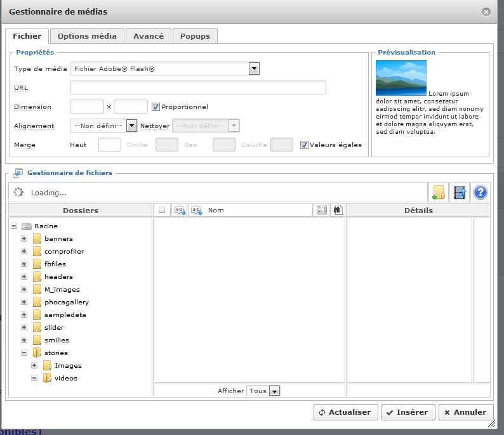Toggle the Valeurs égales checkbox
Viewport: 504px width, 435px height.
304,145
